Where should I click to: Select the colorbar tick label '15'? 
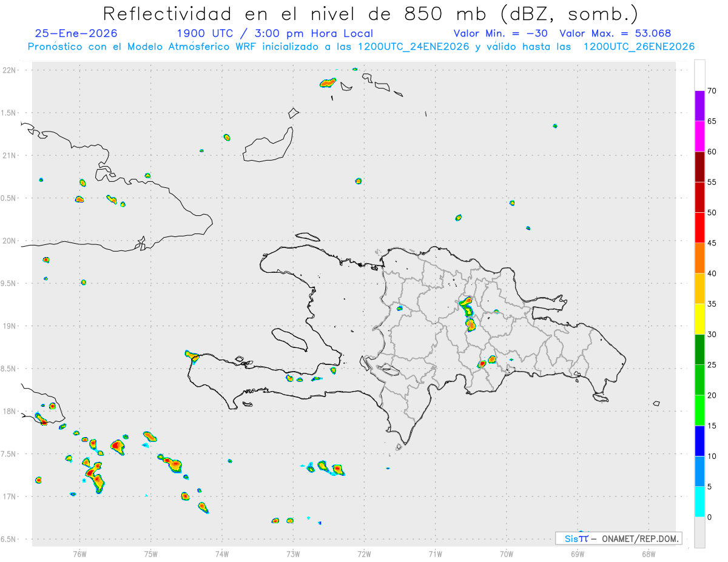point(712,426)
